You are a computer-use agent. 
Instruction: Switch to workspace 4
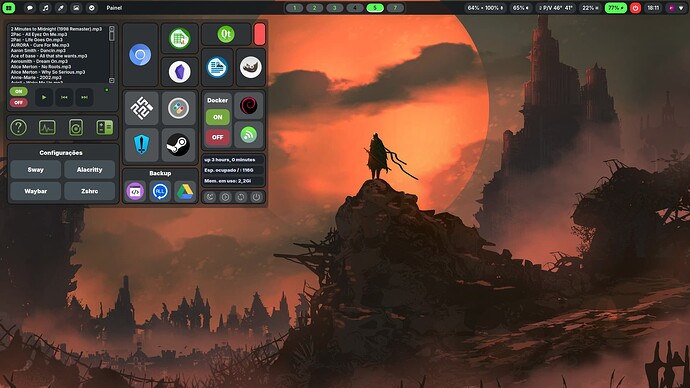(355, 8)
